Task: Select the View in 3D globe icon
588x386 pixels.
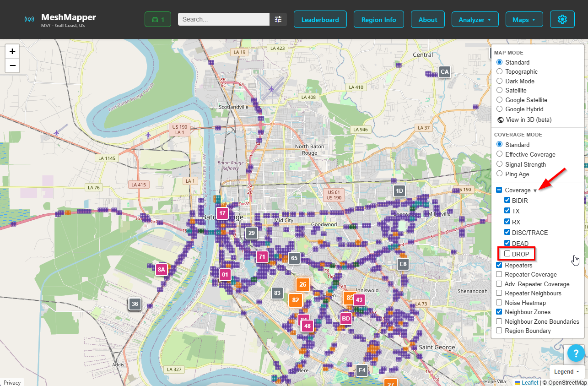Action: (x=501, y=120)
